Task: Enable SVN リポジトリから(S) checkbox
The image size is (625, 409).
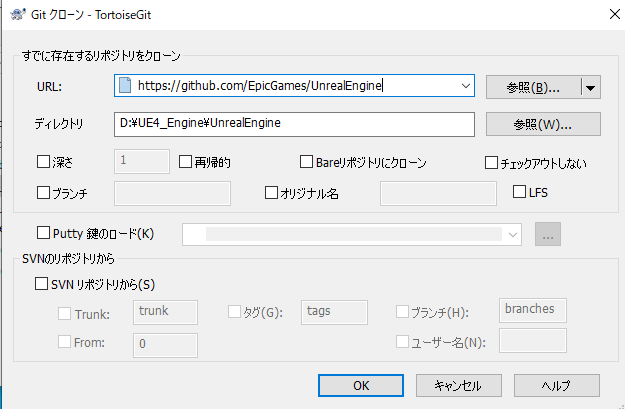Action: tap(41, 284)
